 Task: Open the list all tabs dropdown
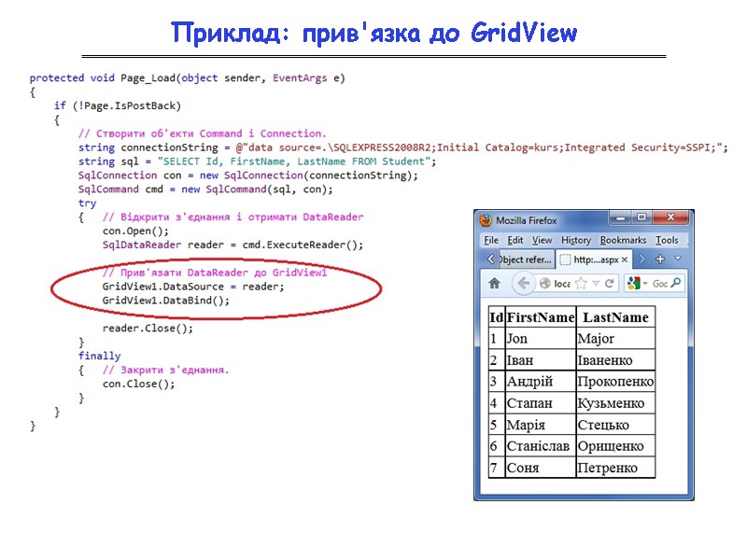tap(678, 259)
